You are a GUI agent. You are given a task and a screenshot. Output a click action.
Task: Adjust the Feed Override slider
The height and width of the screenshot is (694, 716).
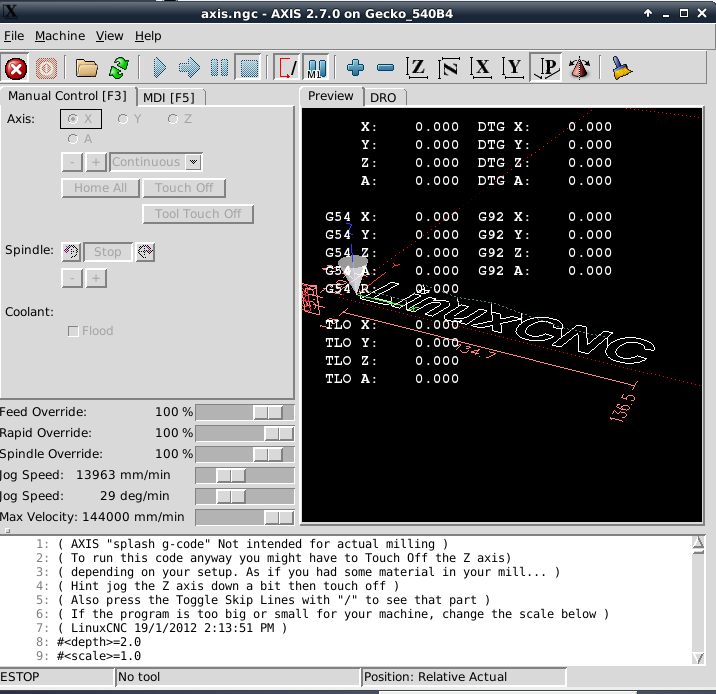[266, 412]
